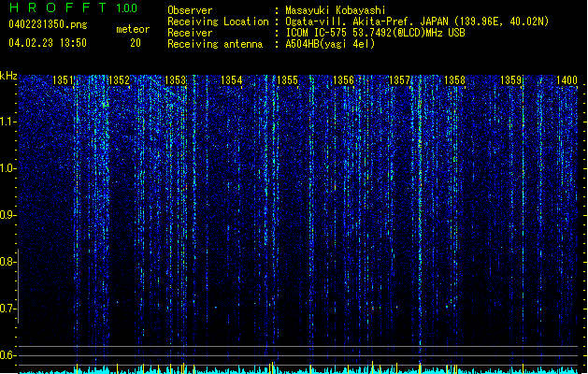This screenshot has width=588, height=374.
Task: Click the 1400 time marker
Action: [566, 80]
